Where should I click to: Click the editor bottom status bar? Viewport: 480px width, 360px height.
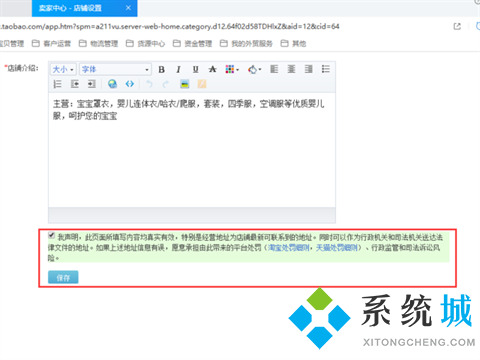[x=192, y=215]
